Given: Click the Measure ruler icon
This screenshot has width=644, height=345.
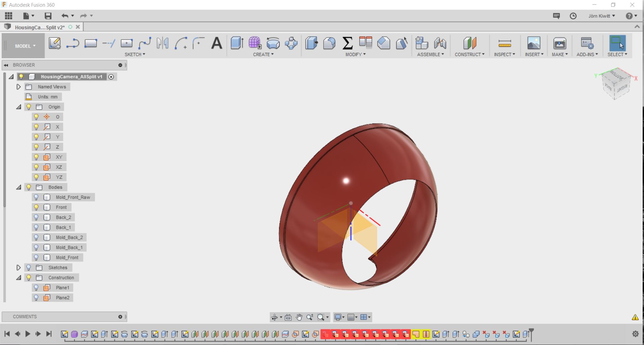Looking at the screenshot, I should pyautogui.click(x=504, y=43).
